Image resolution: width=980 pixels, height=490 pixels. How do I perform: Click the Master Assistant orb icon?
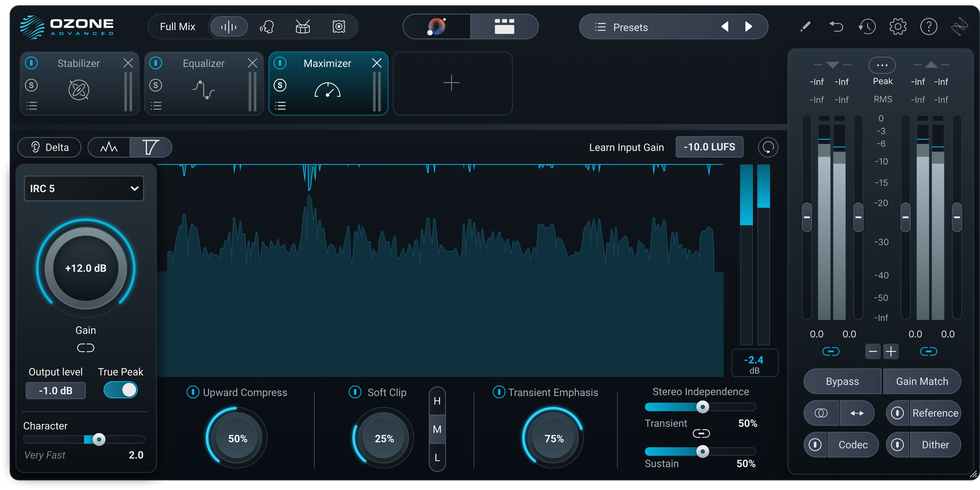click(x=436, y=27)
